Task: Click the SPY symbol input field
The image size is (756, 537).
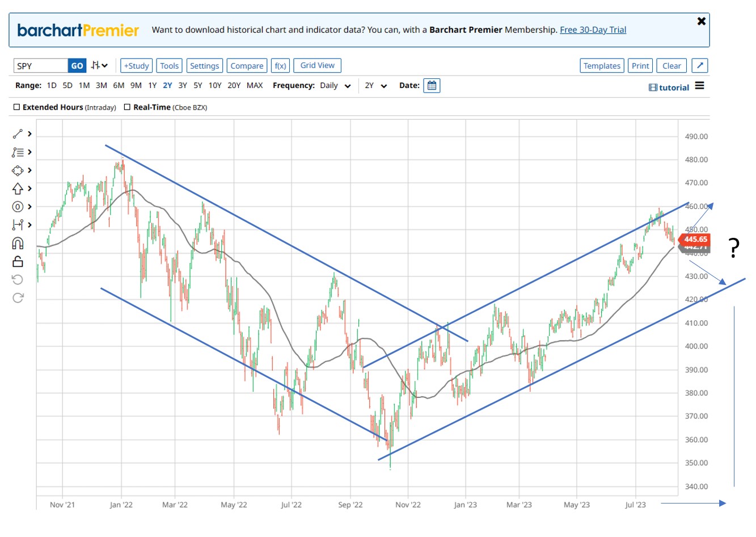Action: [41, 66]
